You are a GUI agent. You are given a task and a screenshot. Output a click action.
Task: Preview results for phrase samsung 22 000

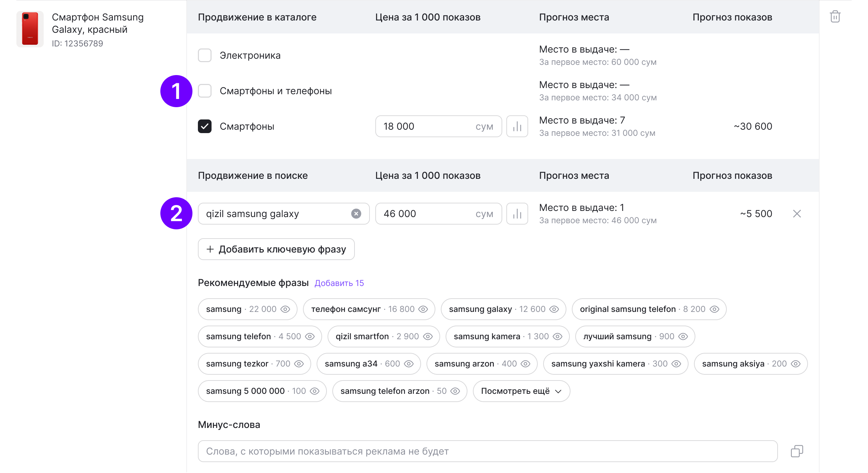[285, 309]
